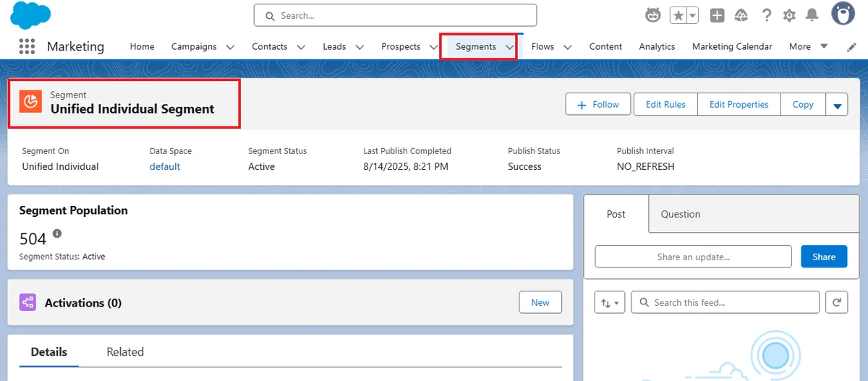Click the Unified Individual Segment title
The height and width of the screenshot is (381, 868).
(x=132, y=109)
